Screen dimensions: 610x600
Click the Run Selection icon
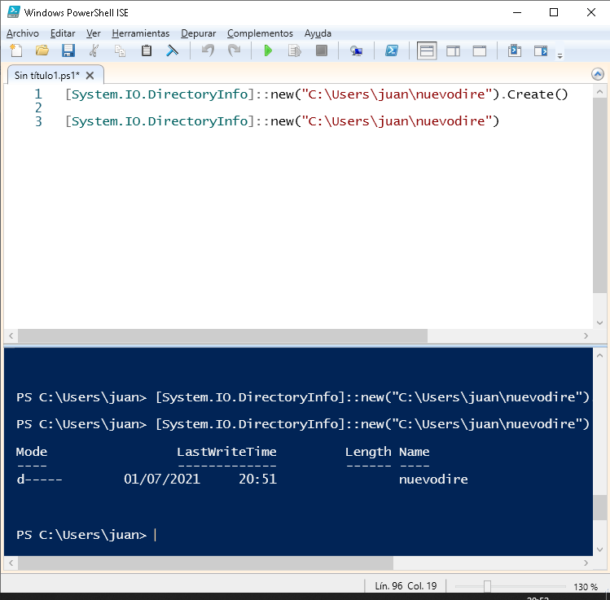point(294,51)
